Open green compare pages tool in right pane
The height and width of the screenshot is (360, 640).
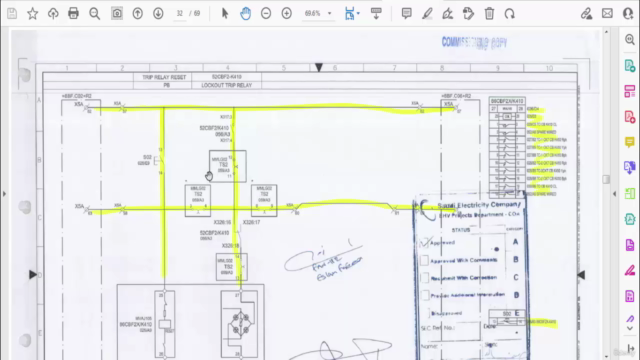[x=630, y=193]
